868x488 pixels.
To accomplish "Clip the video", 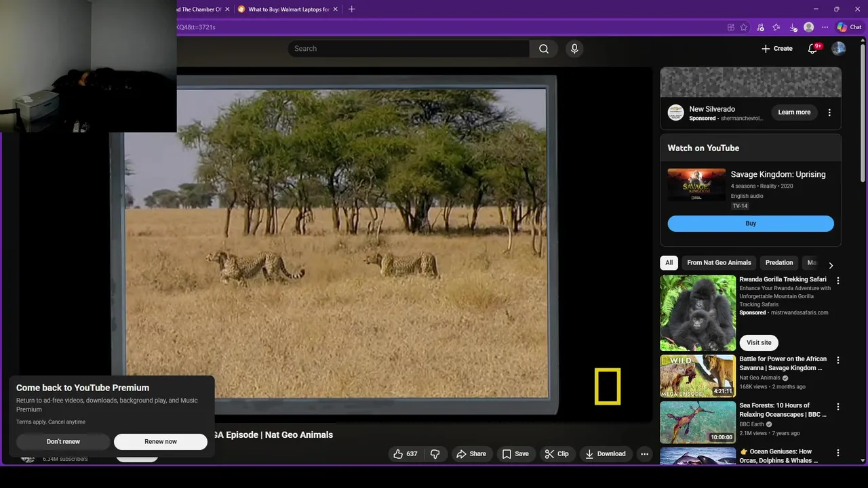I will click(x=557, y=454).
